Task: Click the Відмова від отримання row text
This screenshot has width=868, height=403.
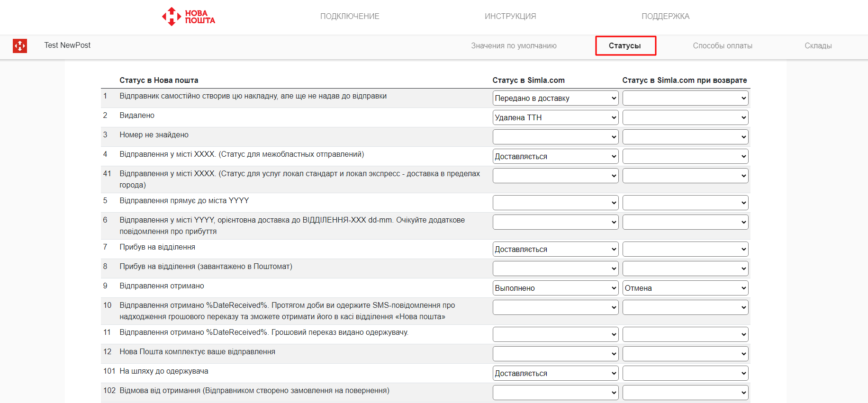Action: pyautogui.click(x=254, y=391)
